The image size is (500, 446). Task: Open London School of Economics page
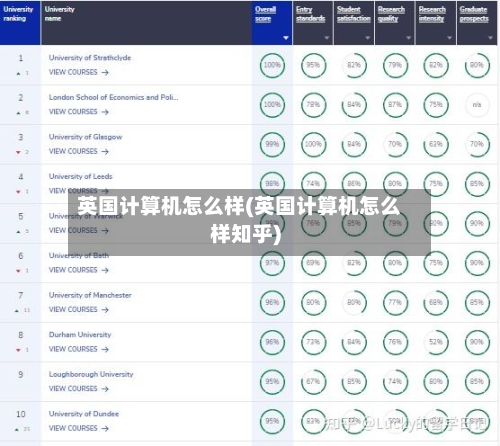click(113, 97)
